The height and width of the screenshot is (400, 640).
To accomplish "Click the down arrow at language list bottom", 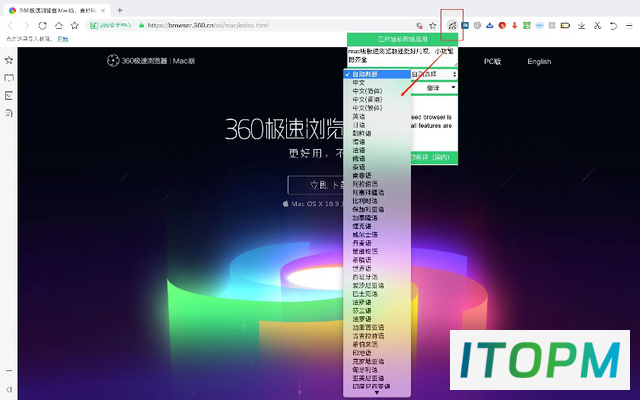I will coord(377,393).
